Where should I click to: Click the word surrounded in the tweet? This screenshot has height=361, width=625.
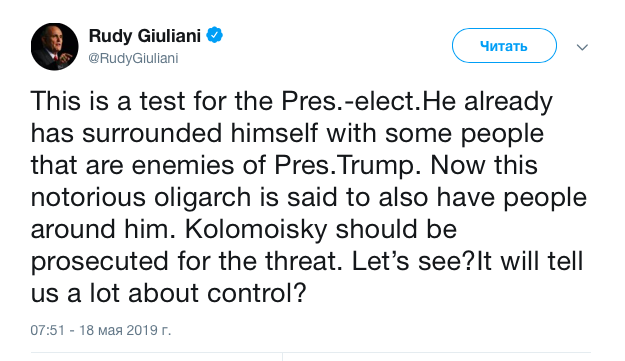point(152,133)
